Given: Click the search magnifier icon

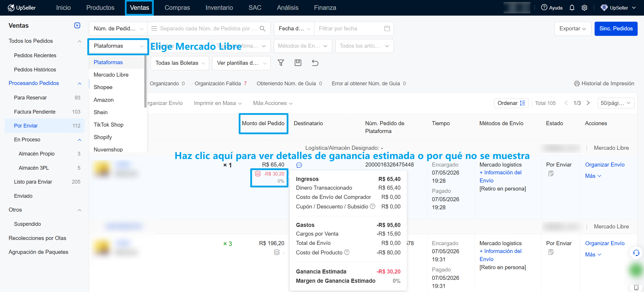Looking at the screenshot, I should [x=262, y=29].
